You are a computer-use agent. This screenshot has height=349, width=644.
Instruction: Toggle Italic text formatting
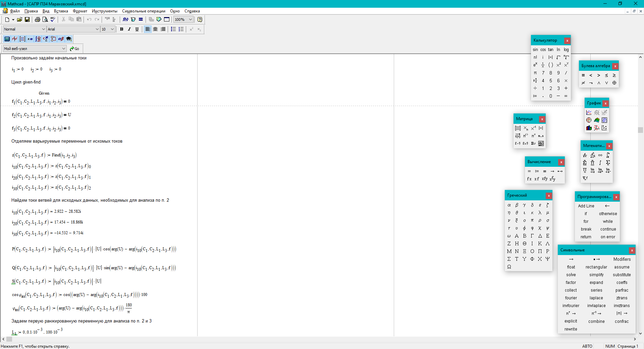pyautogui.click(x=129, y=29)
